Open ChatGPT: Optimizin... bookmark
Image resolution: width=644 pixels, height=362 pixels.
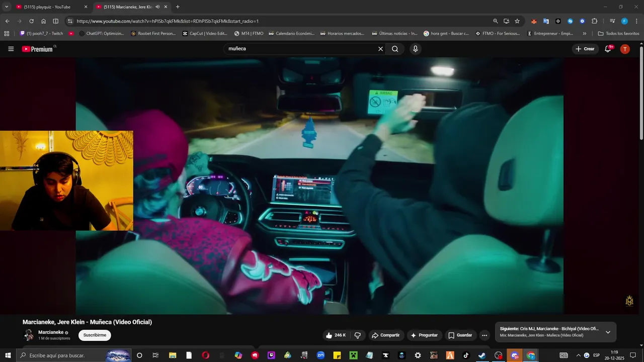[x=101, y=34]
